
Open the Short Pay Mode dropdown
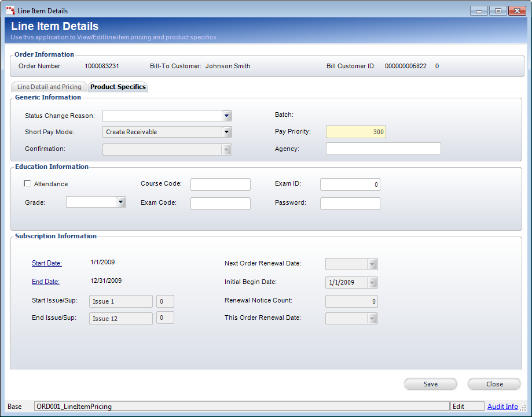coord(227,132)
